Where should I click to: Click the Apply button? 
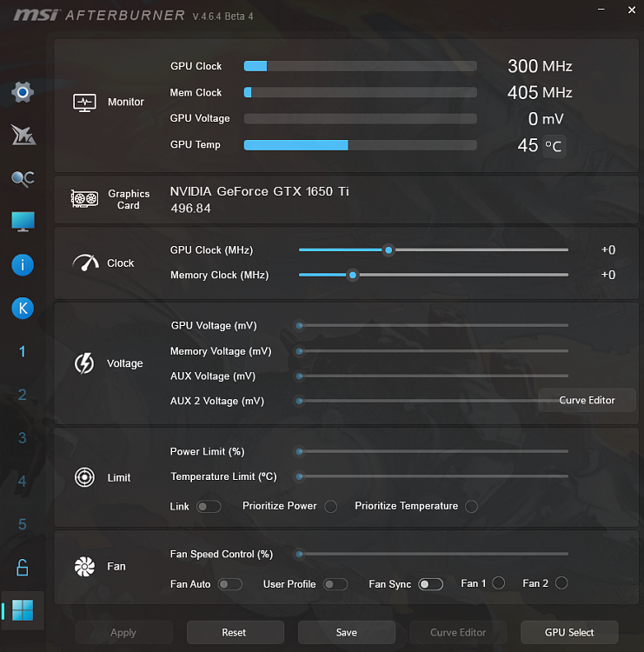tap(123, 633)
